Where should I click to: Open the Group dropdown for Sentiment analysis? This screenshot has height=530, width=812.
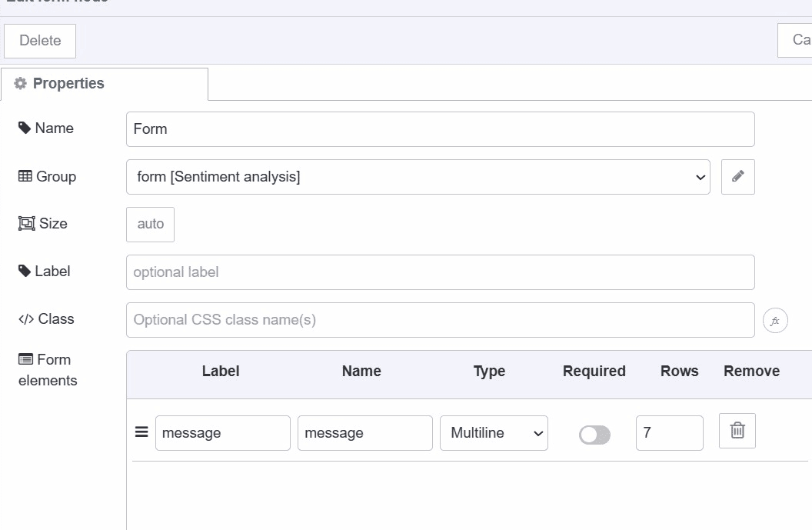point(418,176)
